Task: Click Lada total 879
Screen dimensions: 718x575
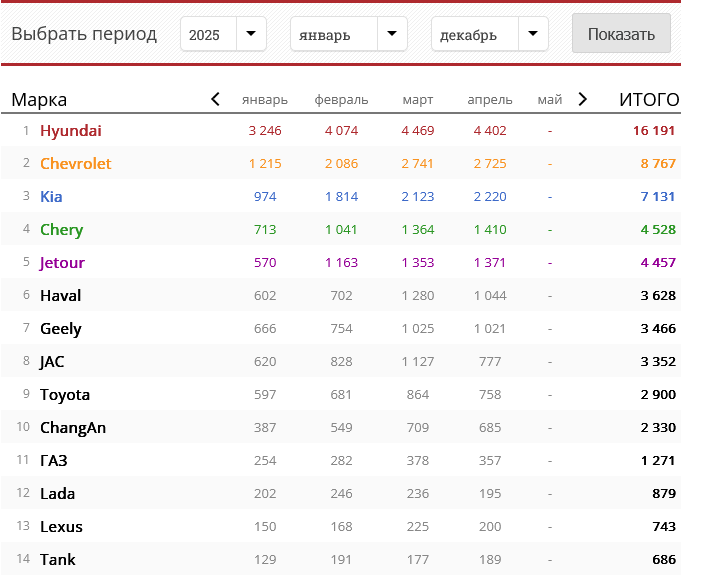Action: 664,494
